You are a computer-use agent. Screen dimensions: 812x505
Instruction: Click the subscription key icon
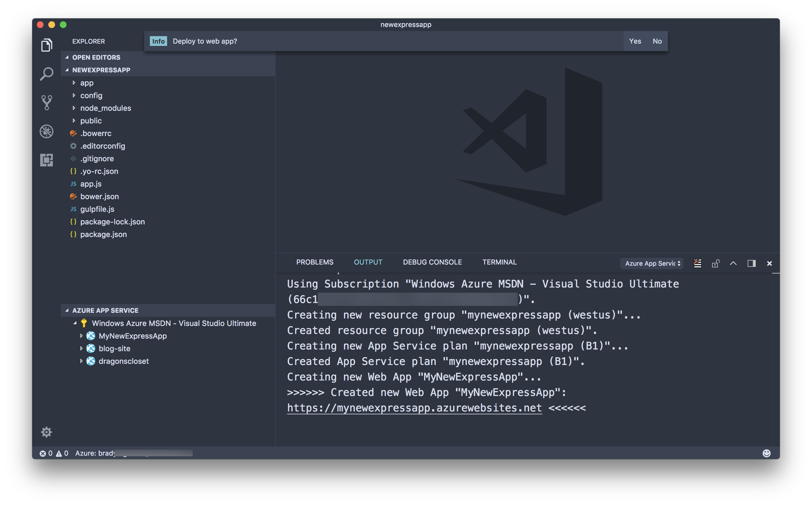point(84,323)
